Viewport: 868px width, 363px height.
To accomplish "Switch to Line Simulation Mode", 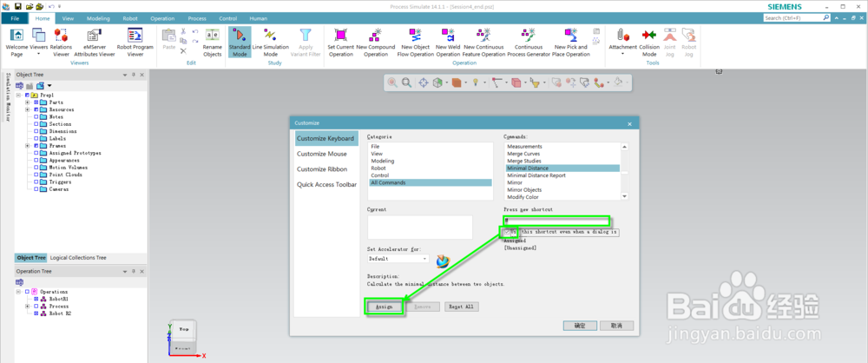I will click(x=271, y=43).
